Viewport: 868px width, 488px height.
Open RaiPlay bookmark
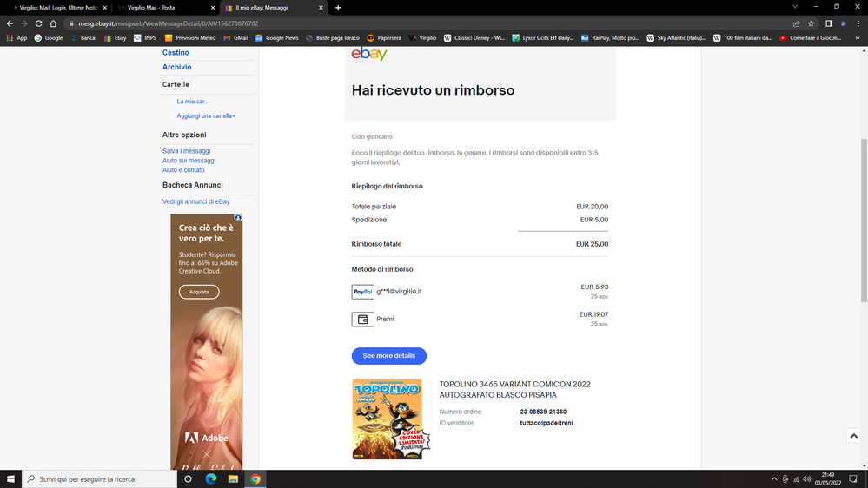(610, 38)
